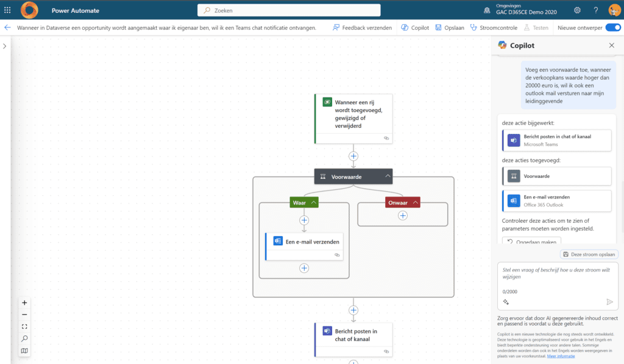Zoom out on the canvas
This screenshot has height=364, width=624.
[24, 315]
